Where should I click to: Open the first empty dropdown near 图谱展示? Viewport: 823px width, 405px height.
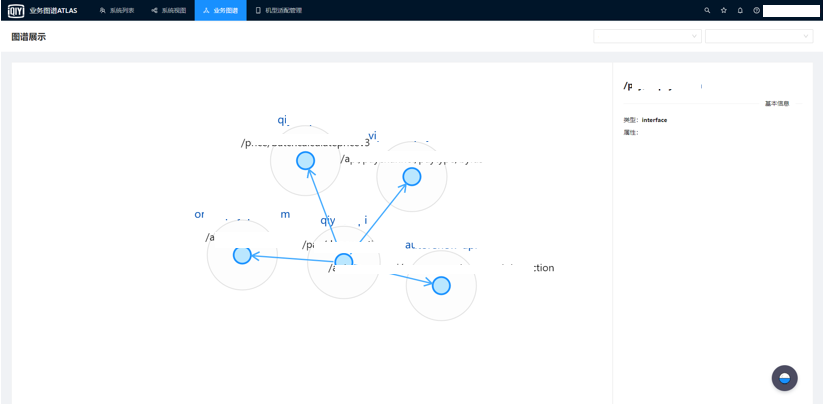[x=647, y=36]
